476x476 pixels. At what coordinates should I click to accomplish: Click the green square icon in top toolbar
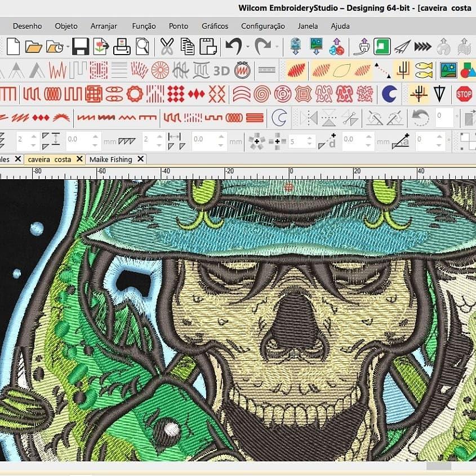coord(382,46)
